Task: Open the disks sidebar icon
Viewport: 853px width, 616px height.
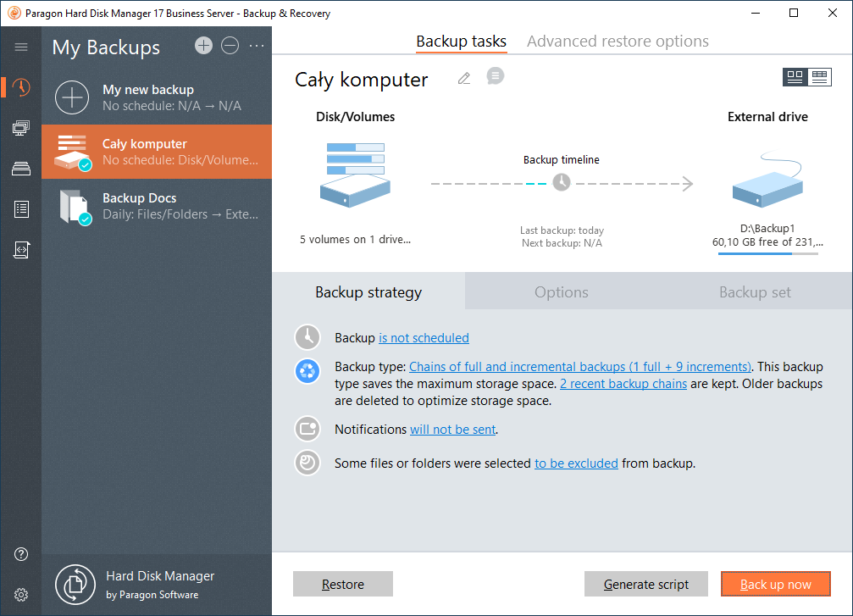Action: click(21, 169)
